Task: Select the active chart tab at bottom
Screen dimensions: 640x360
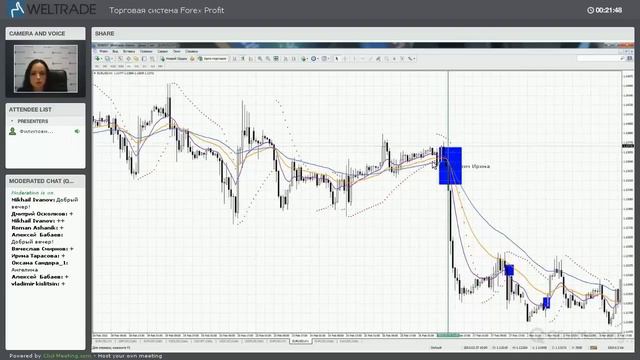Action: pos(301,341)
